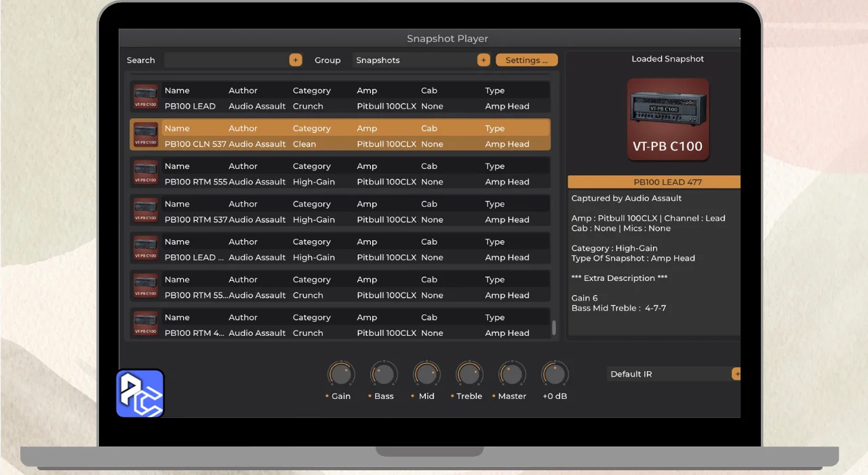Click the Bass knob
The width and height of the screenshot is (868, 475).
tap(384, 374)
